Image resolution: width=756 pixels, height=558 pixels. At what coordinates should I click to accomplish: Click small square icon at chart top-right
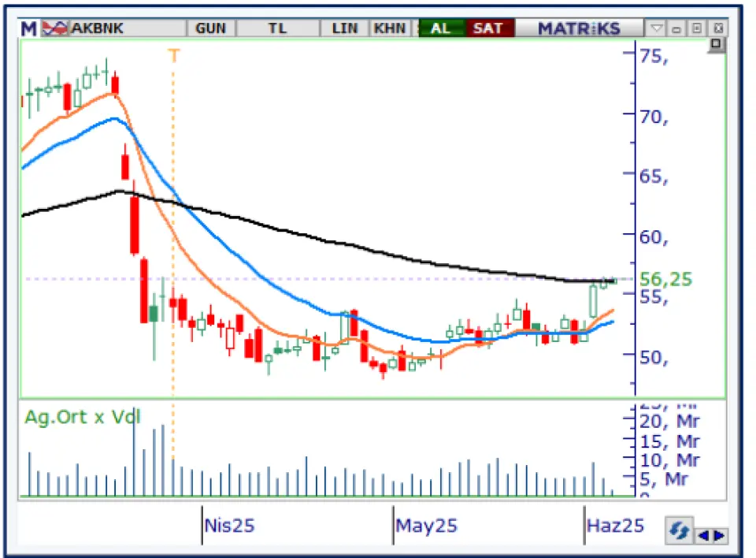tap(716, 44)
